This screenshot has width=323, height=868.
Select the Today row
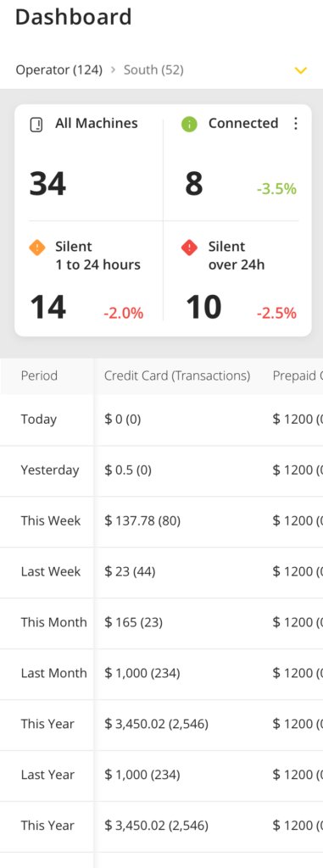(161, 420)
